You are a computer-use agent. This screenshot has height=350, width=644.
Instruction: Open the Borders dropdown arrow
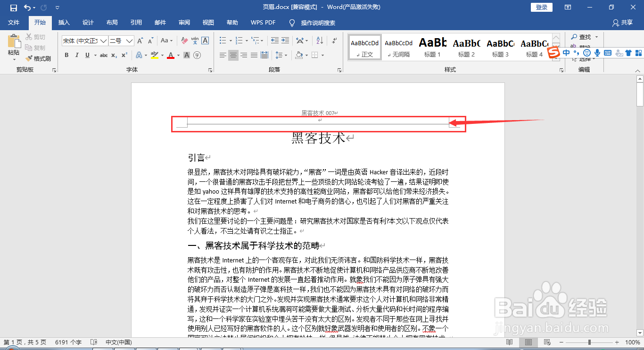pos(322,55)
